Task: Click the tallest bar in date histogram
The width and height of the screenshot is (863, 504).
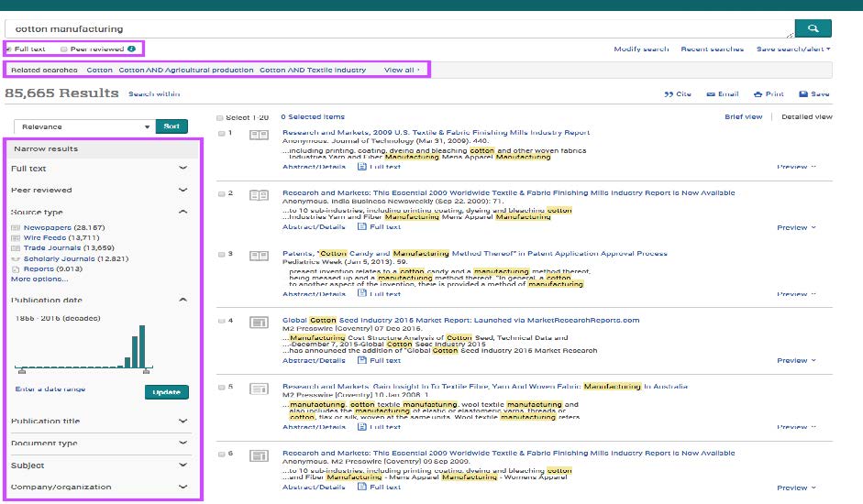Action: [x=142, y=346]
